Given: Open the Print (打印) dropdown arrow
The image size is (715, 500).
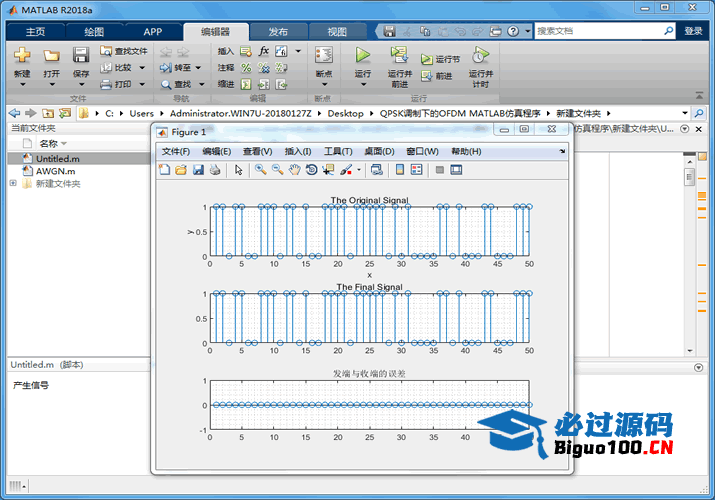Looking at the screenshot, I should pos(142,84).
